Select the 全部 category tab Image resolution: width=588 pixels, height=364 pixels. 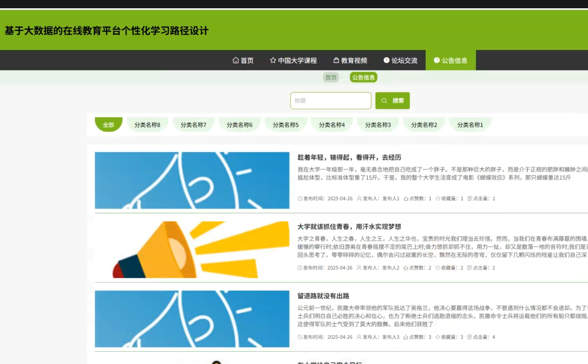[x=109, y=125]
